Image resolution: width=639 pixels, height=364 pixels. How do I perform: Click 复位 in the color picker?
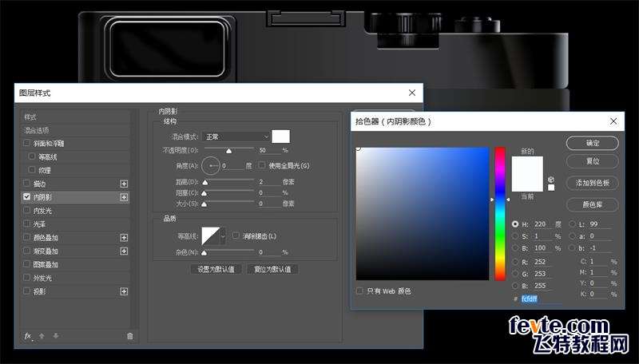pyautogui.click(x=593, y=161)
